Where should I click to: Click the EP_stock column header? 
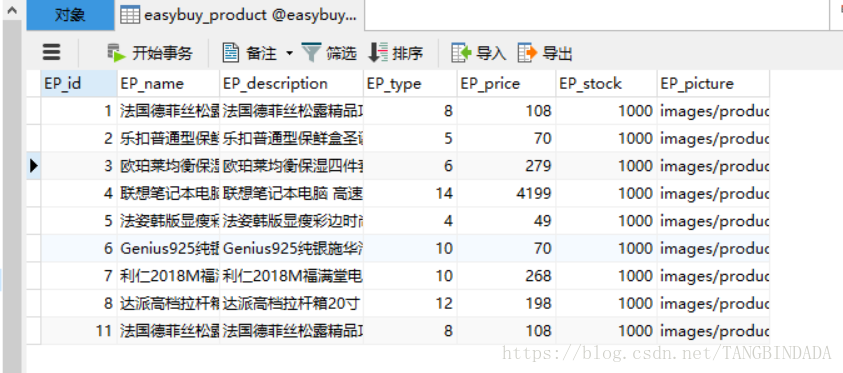(x=606, y=83)
